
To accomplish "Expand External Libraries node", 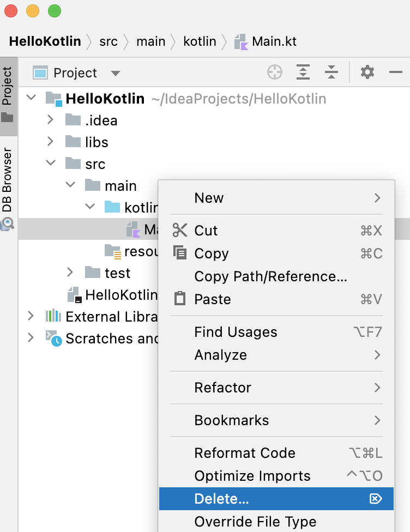I will pos(31,316).
